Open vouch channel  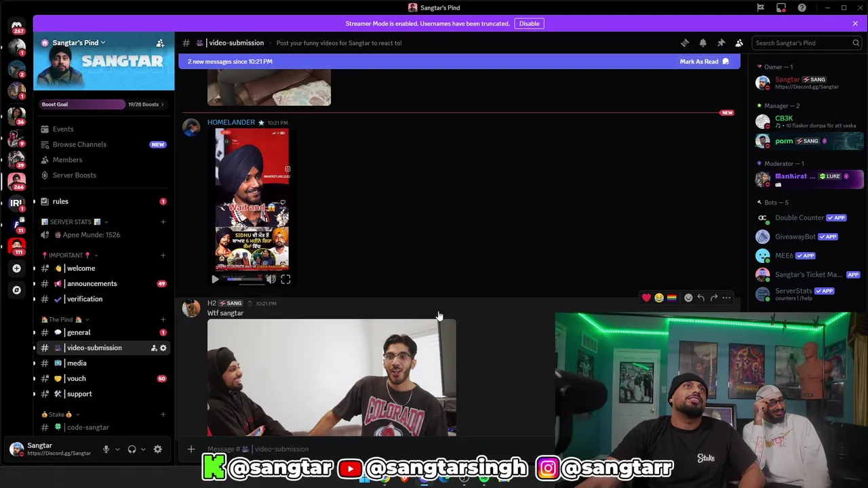click(103, 378)
